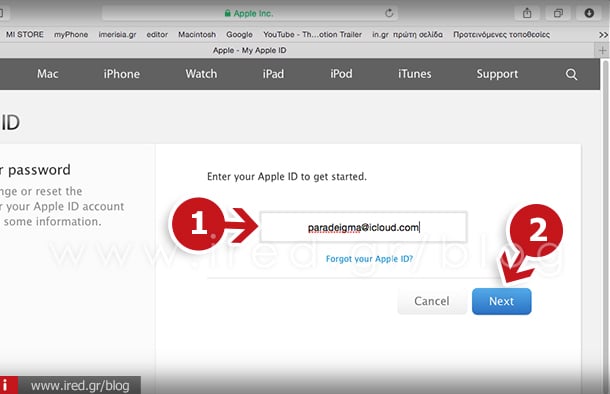This screenshot has width=610, height=394.
Task: Show all tabs overview icon
Action: point(558,13)
